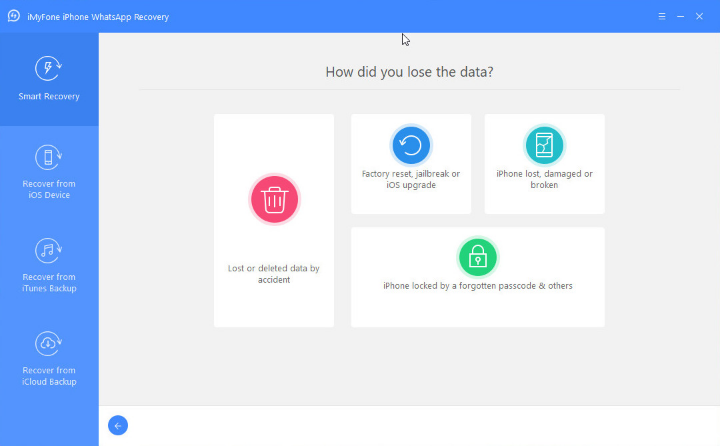The height and width of the screenshot is (446, 720).
Task: Click the green padlock icon
Action: click(x=478, y=257)
